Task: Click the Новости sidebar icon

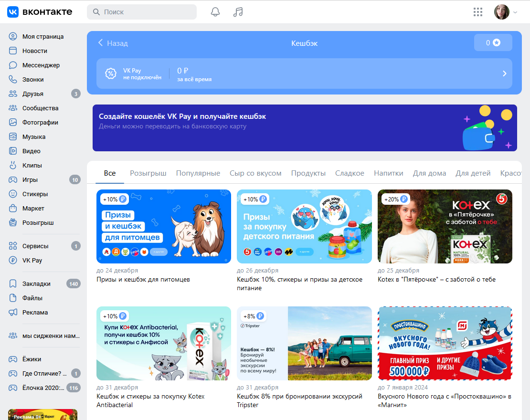Action: click(x=13, y=51)
